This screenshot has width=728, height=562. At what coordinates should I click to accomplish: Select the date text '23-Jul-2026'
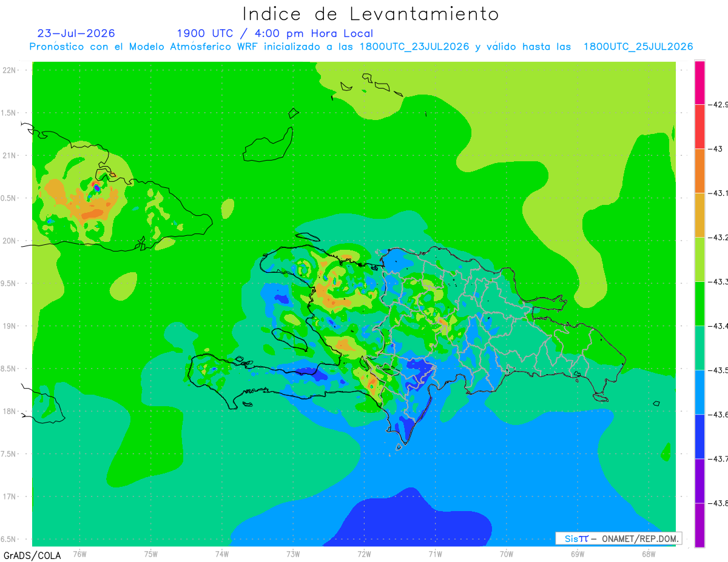click(76, 33)
